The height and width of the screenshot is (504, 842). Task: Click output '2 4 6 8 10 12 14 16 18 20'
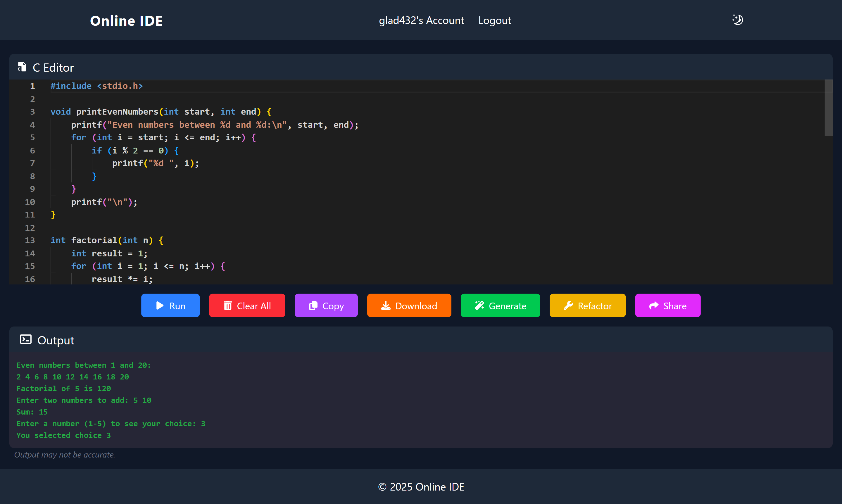click(73, 377)
